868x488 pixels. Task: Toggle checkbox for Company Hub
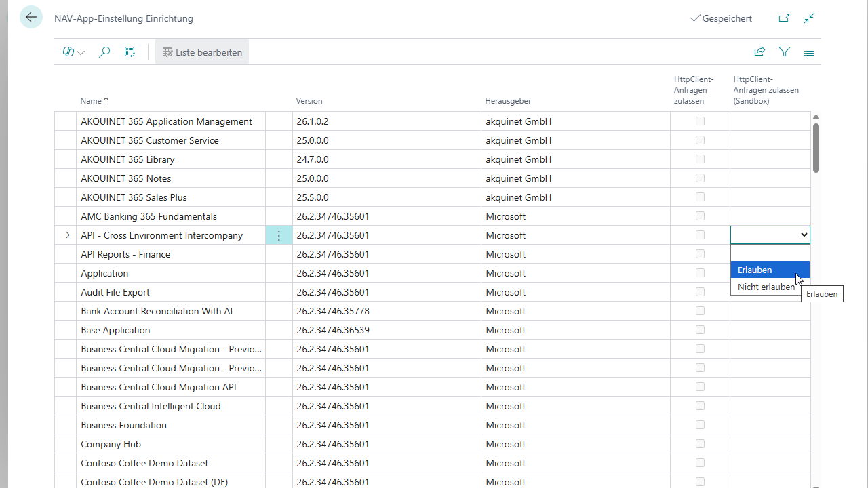[x=700, y=444]
